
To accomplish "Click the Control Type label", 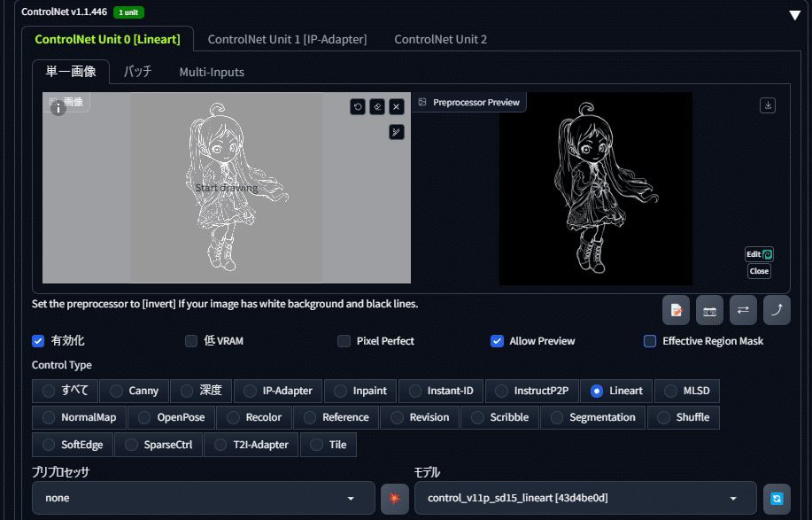I will point(62,365).
